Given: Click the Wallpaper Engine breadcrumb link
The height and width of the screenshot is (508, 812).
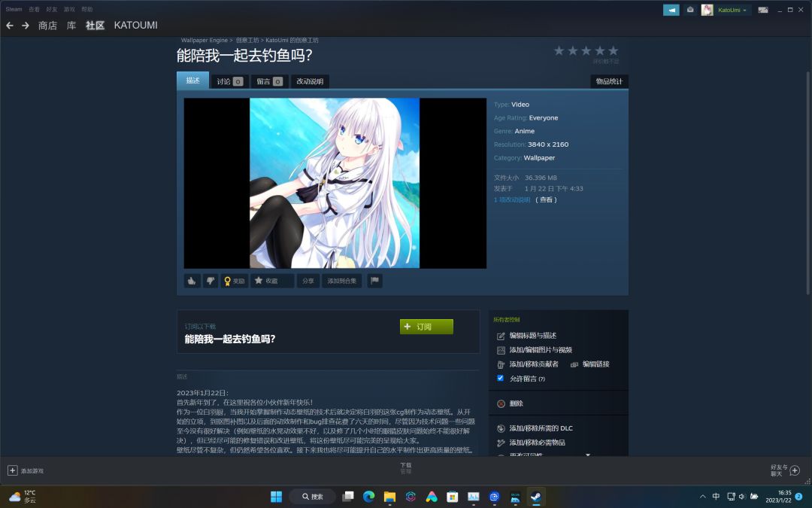Looking at the screenshot, I should point(204,41).
